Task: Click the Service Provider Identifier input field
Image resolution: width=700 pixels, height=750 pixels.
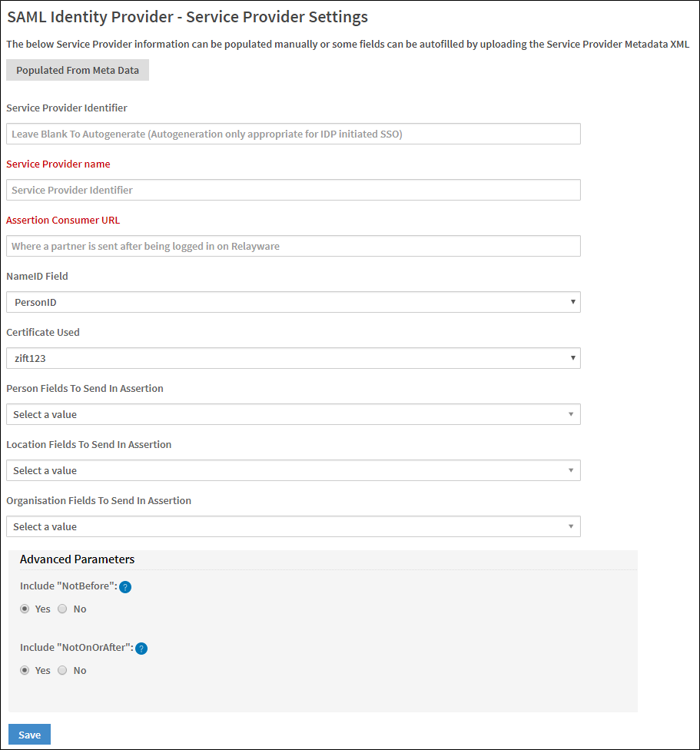Action: coord(292,134)
